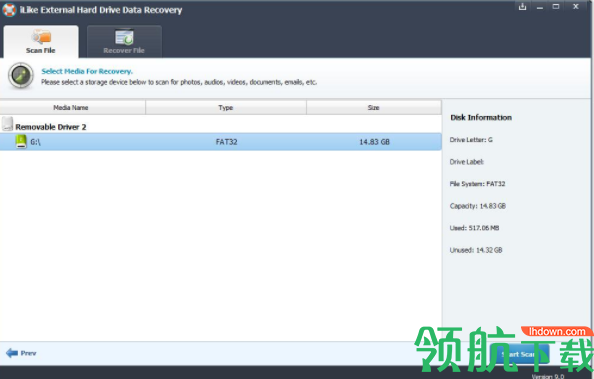Click the Used: 517.06 MB entry

pos(474,228)
